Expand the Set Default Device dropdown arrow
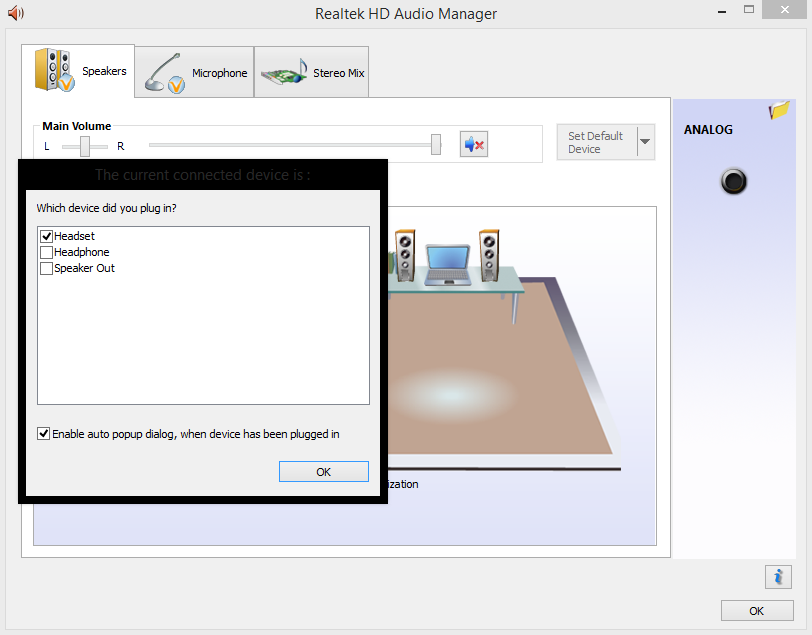812x635 pixels. point(645,142)
